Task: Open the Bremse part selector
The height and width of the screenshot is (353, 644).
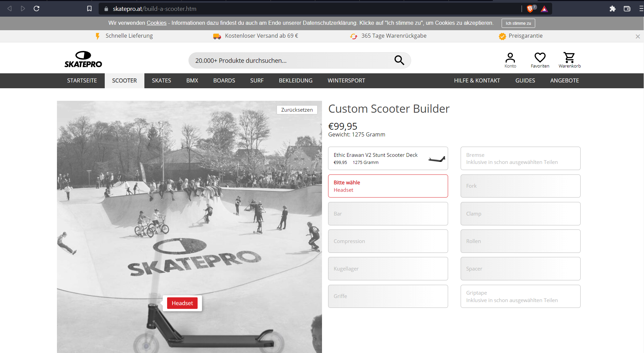Action: 520,158
